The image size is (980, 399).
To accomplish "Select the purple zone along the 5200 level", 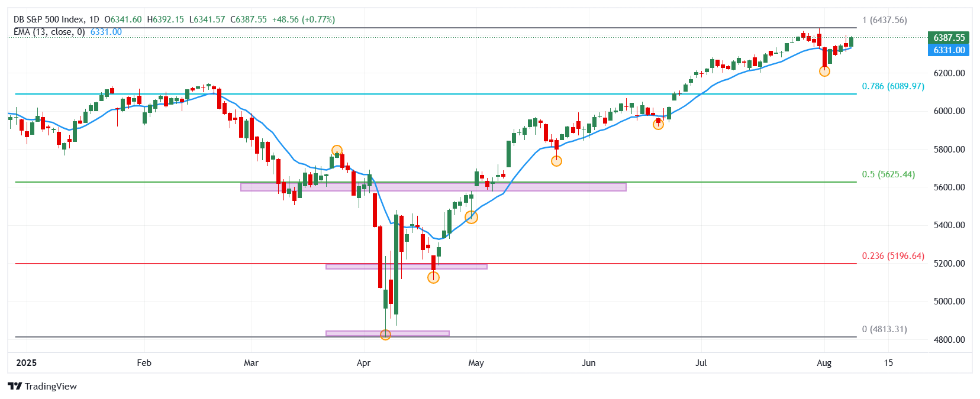I will point(407,267).
